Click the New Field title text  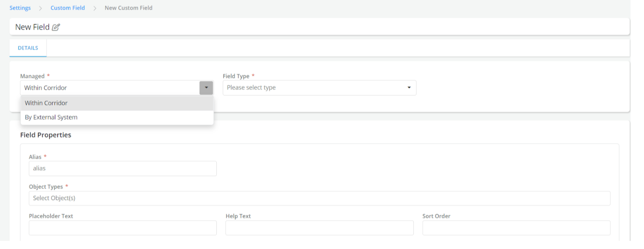click(x=32, y=27)
